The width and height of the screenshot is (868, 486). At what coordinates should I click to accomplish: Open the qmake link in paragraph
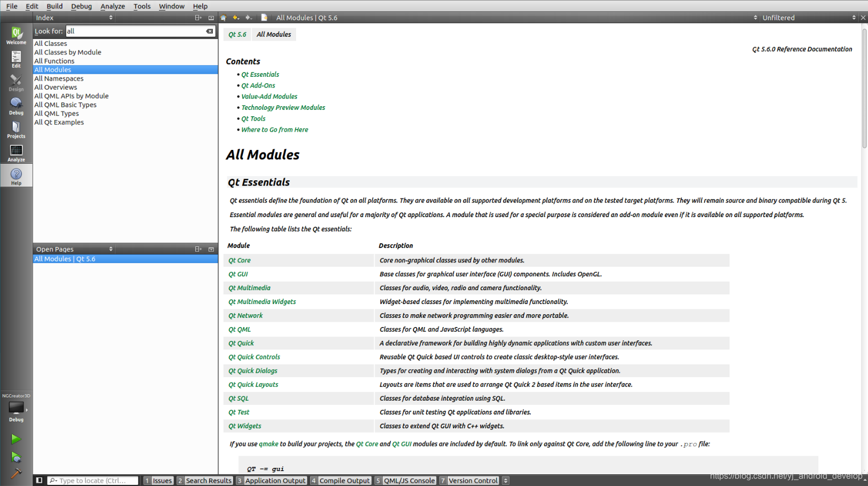click(269, 444)
